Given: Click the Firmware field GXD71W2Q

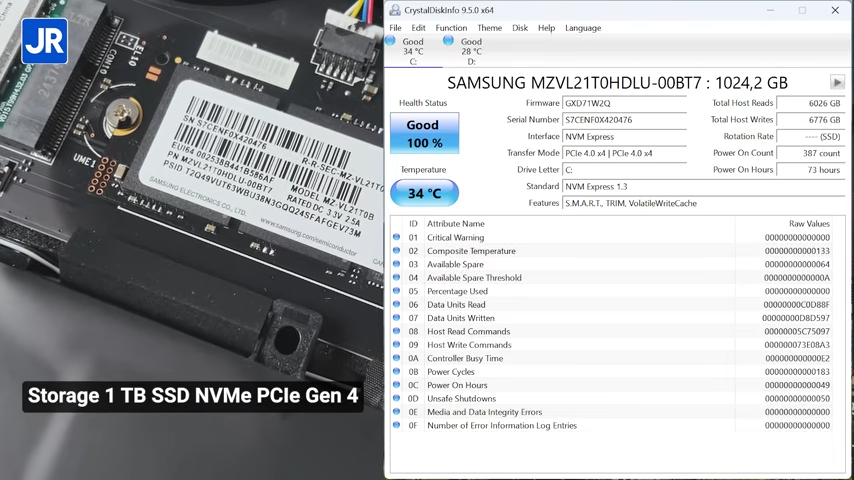Looking at the screenshot, I should [x=624, y=103].
